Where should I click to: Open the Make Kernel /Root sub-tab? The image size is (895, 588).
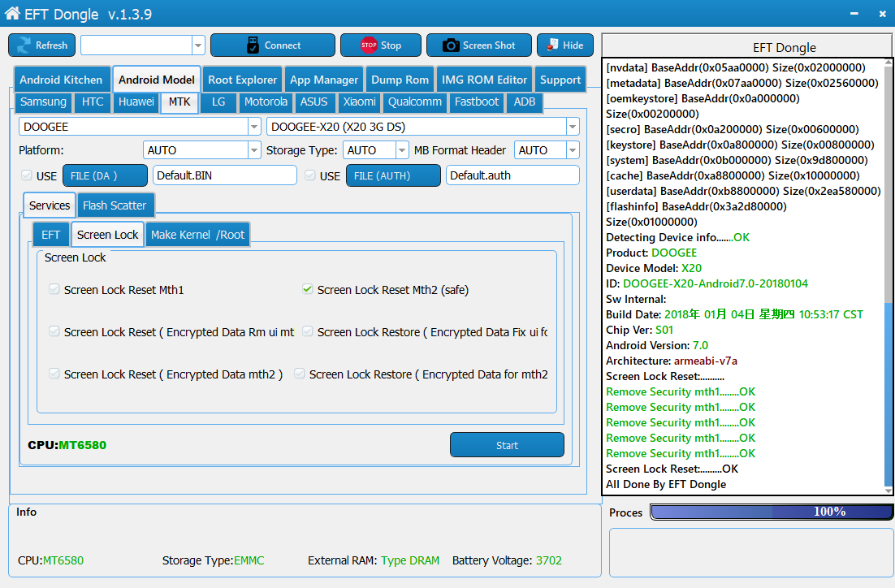click(x=197, y=235)
